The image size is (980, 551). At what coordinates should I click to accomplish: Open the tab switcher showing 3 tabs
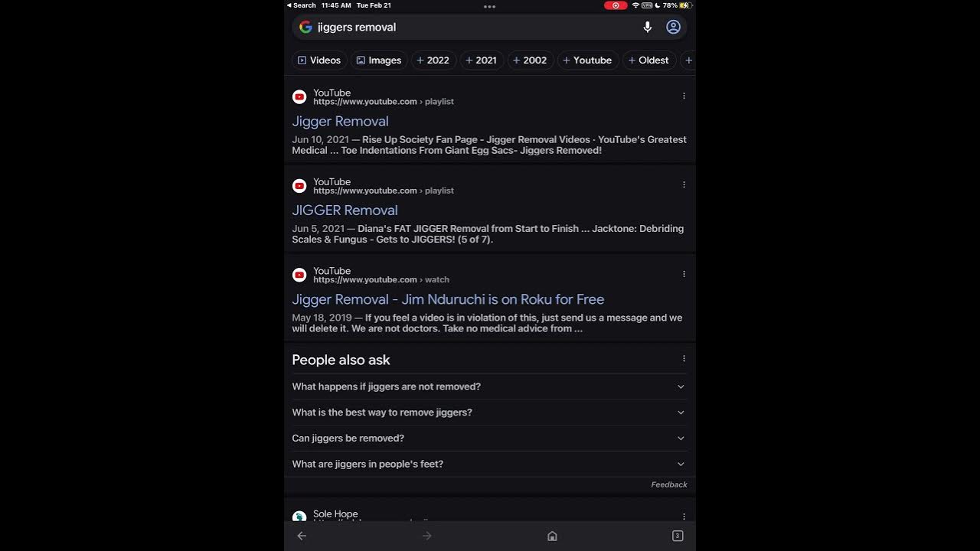(x=678, y=536)
